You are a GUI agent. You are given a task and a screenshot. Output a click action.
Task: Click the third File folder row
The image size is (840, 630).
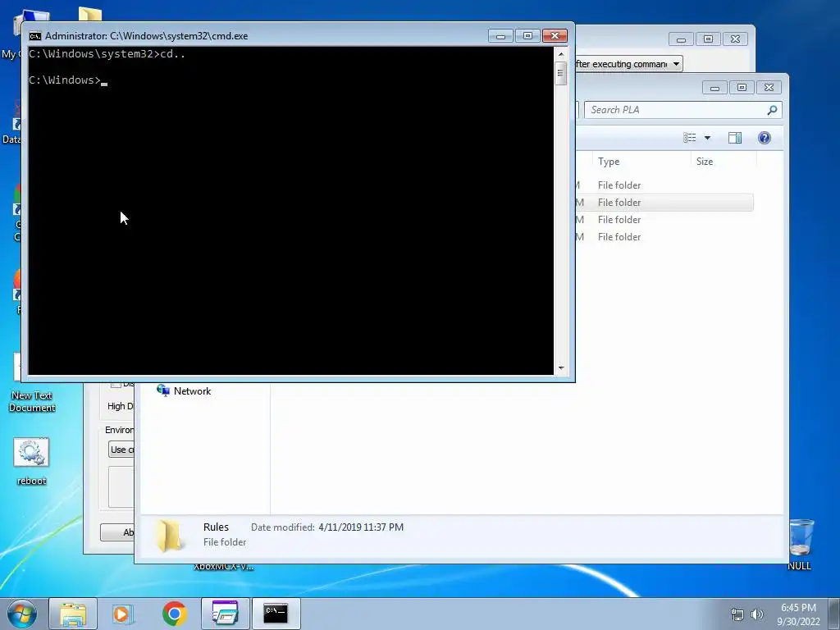click(664, 220)
